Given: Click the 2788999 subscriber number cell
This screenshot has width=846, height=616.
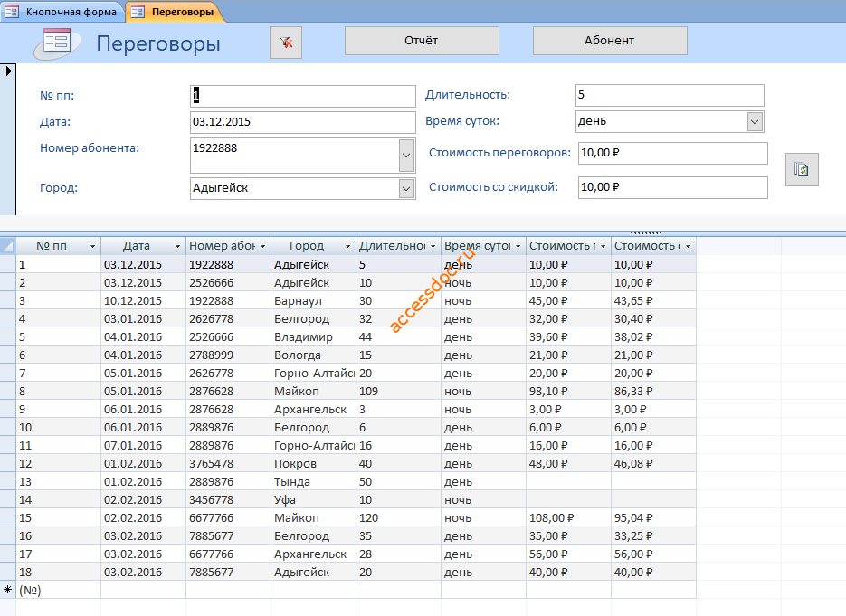Looking at the screenshot, I should 228,355.
